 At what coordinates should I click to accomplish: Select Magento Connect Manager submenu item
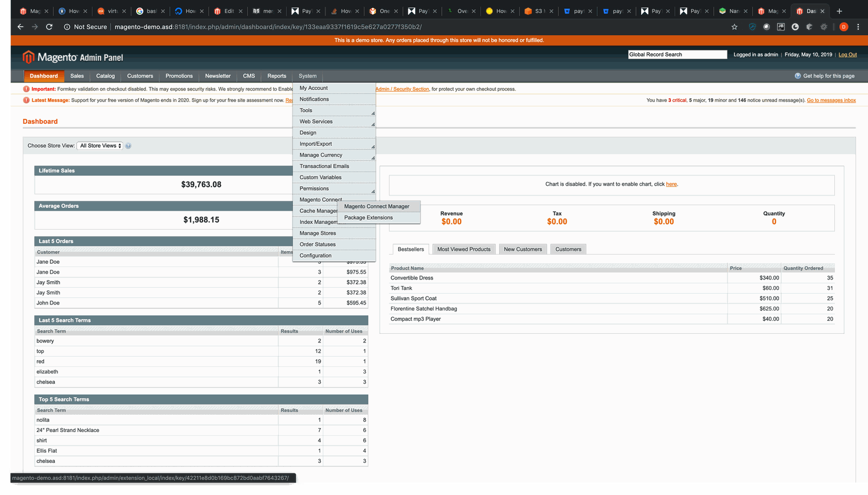[379, 206]
